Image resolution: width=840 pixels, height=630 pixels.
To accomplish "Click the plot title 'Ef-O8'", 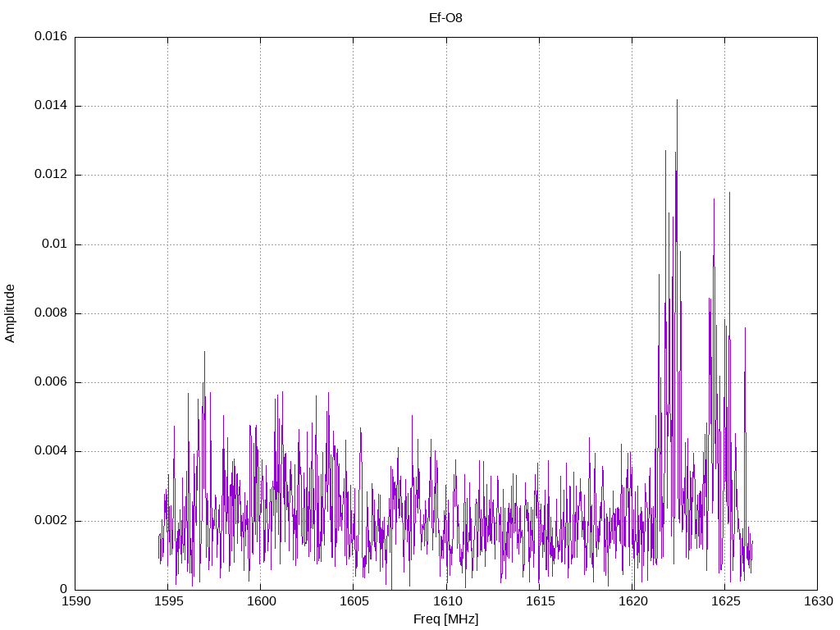I will pyautogui.click(x=445, y=18).
